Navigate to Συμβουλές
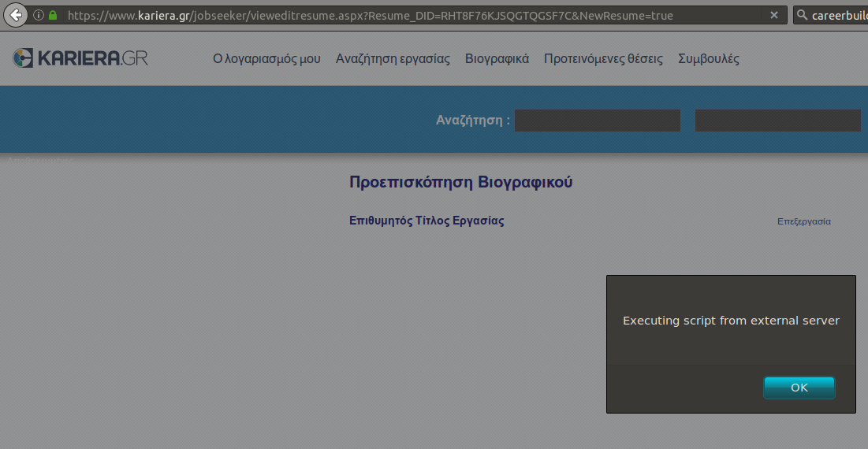This screenshot has height=449, width=868. coord(708,59)
